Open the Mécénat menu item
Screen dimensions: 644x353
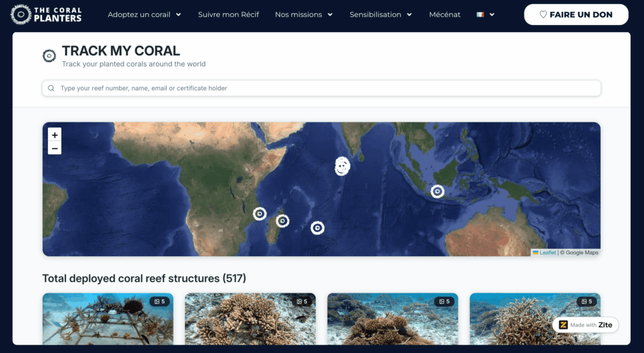point(445,14)
